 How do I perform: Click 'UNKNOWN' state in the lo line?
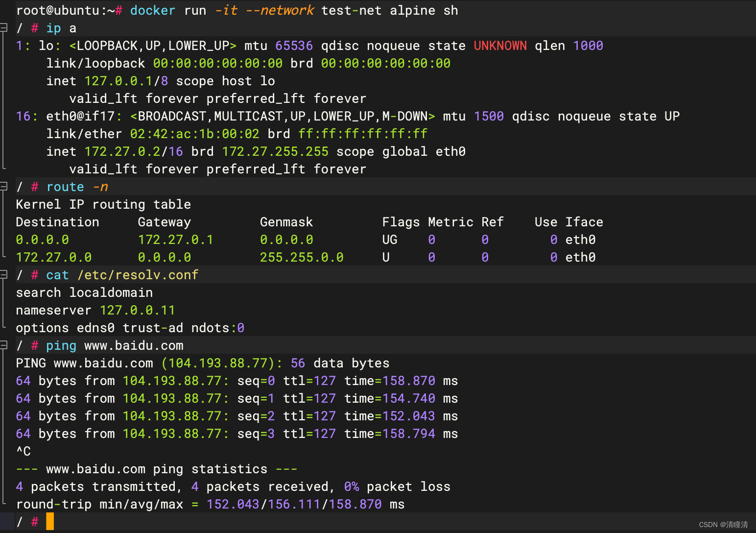tap(500, 46)
